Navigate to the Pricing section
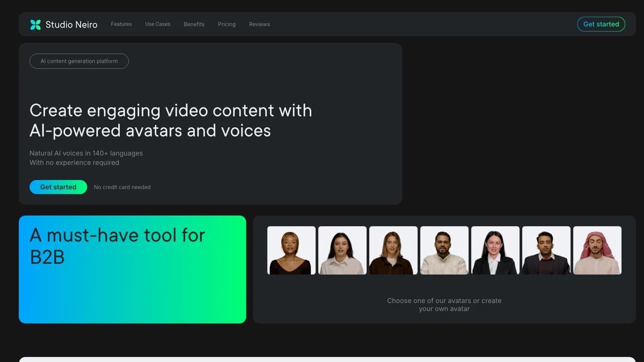Screen dimensions: 644x362 [x=226, y=24]
